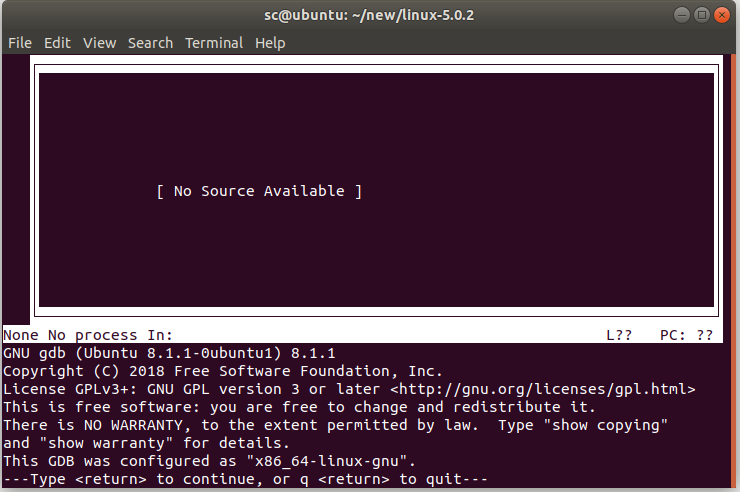Viewport: 740px width, 492px height.
Task: Open the View menu
Action: click(100, 43)
